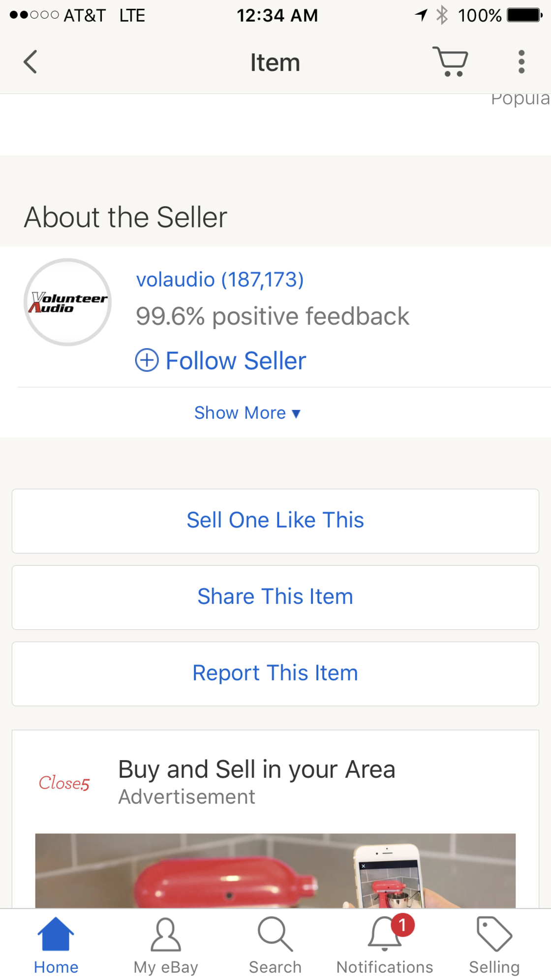Image resolution: width=551 pixels, height=980 pixels.
Task: Tap the Volunteer Audio seller logo
Action: 68,302
